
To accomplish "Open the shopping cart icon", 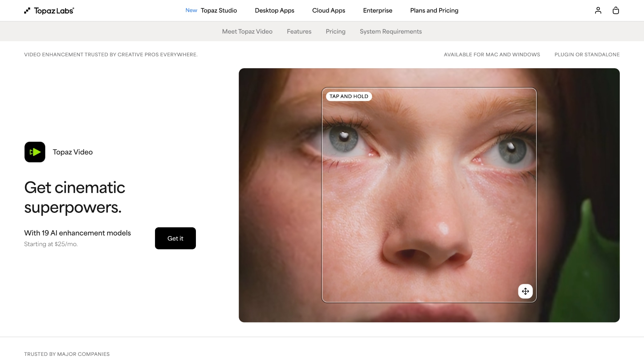I will (x=616, y=10).
